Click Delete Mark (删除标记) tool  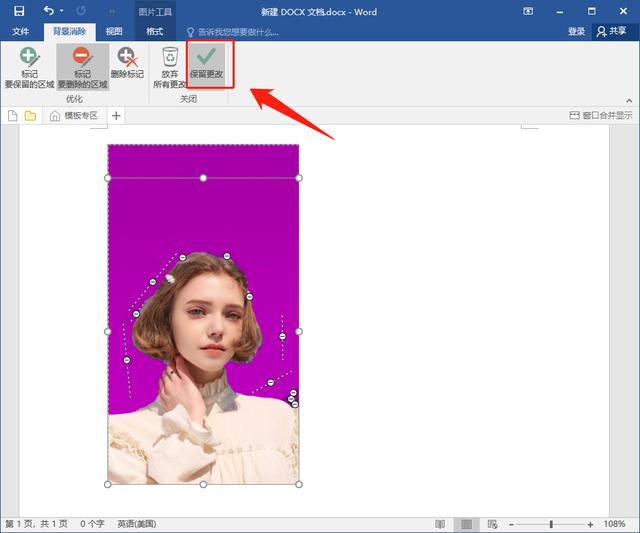click(x=127, y=64)
